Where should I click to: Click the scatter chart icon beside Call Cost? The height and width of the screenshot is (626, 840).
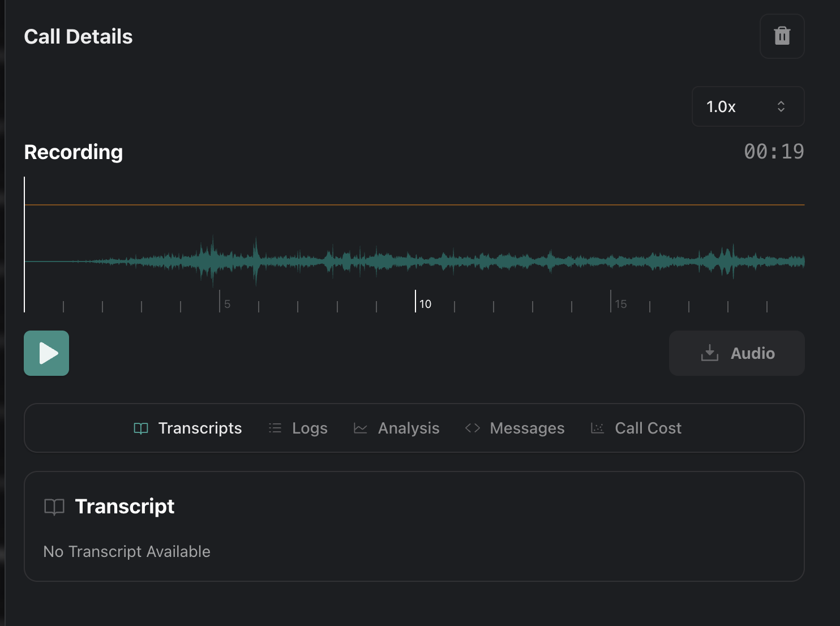click(597, 428)
